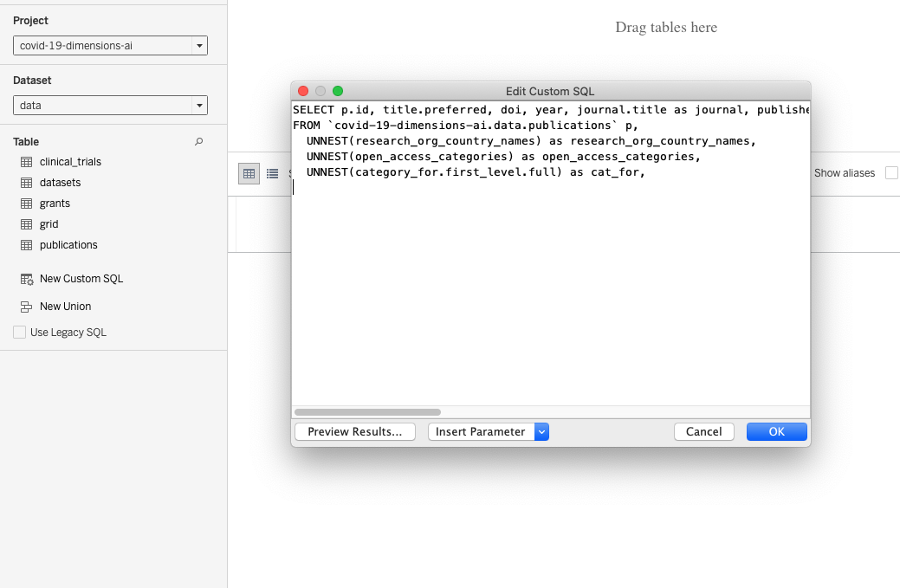Click the Preview Results button

click(355, 432)
